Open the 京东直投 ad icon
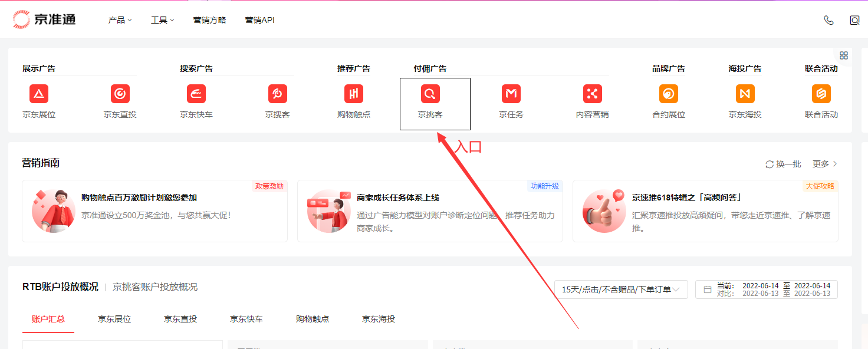868x349 pixels. [x=120, y=94]
